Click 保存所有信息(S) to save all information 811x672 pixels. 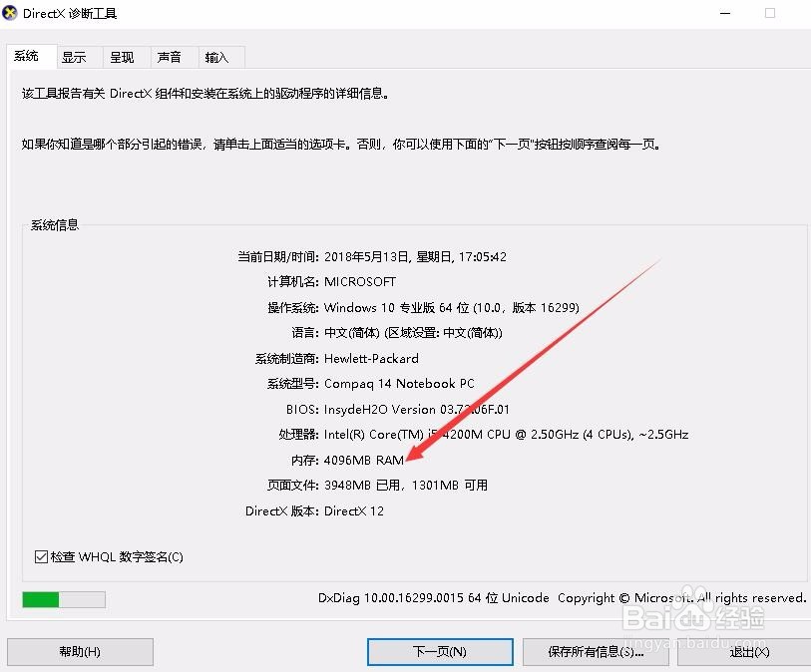[596, 652]
